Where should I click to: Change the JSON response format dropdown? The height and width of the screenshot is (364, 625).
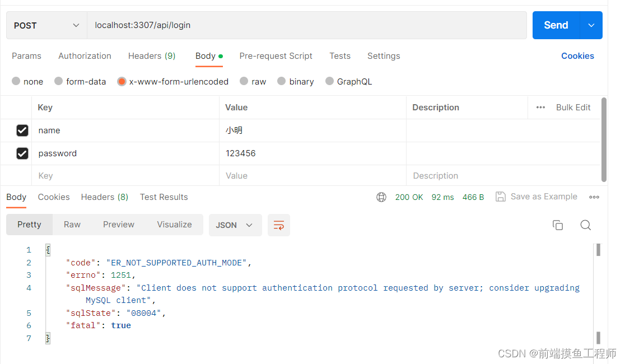tap(235, 225)
